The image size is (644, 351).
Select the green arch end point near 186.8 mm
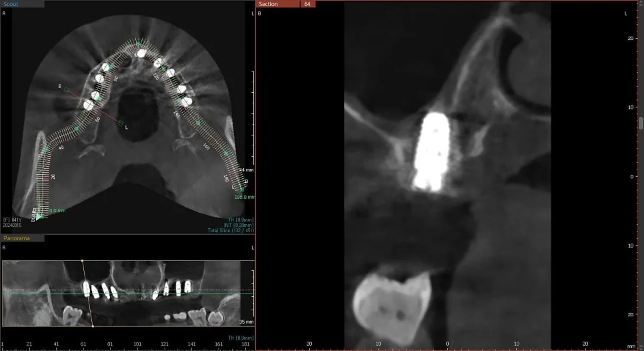pos(242,190)
